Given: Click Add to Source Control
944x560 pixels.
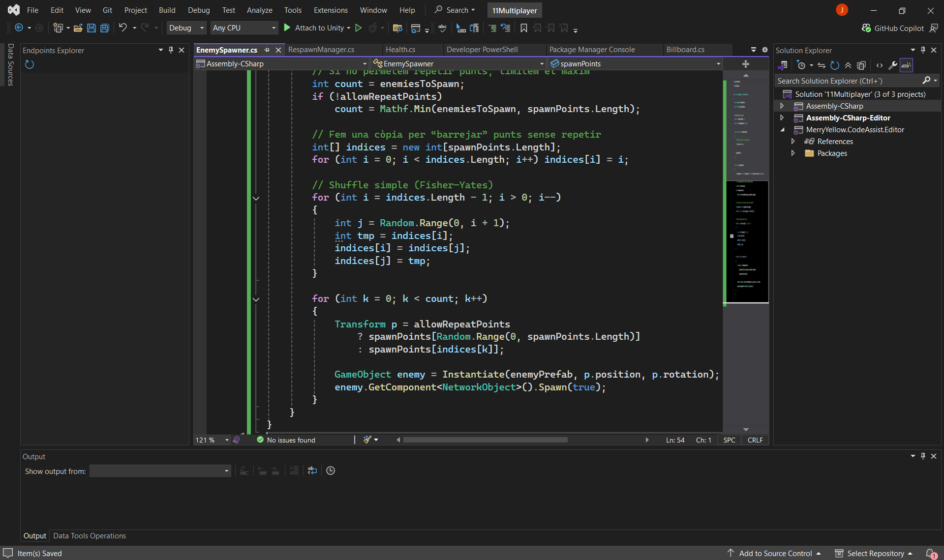Looking at the screenshot, I should pyautogui.click(x=775, y=553).
